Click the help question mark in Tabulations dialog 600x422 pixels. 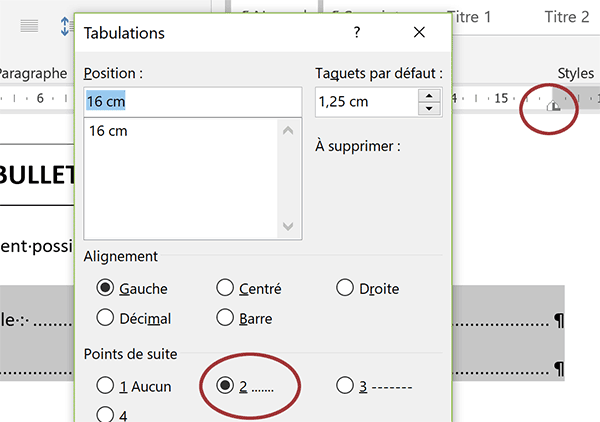click(x=357, y=32)
